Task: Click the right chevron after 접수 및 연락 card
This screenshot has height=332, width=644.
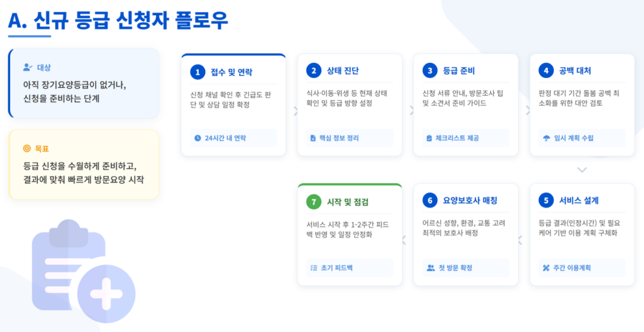Action: [296, 111]
